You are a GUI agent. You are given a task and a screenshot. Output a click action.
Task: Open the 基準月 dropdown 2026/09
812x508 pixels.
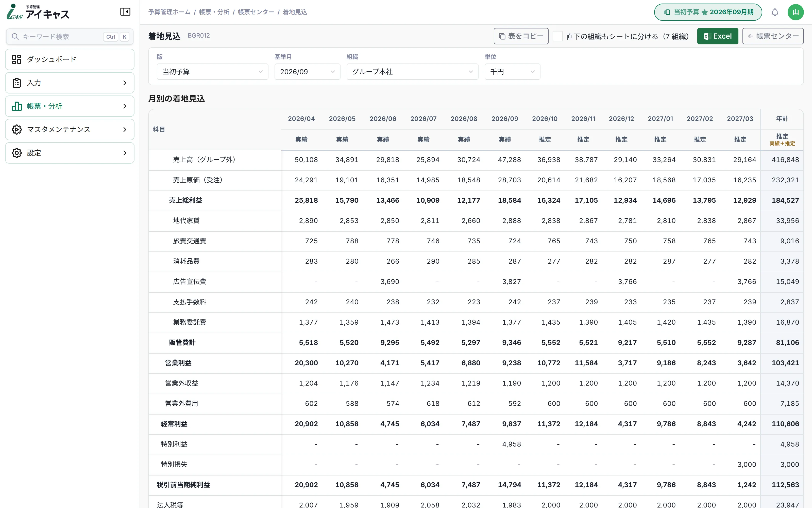(307, 72)
